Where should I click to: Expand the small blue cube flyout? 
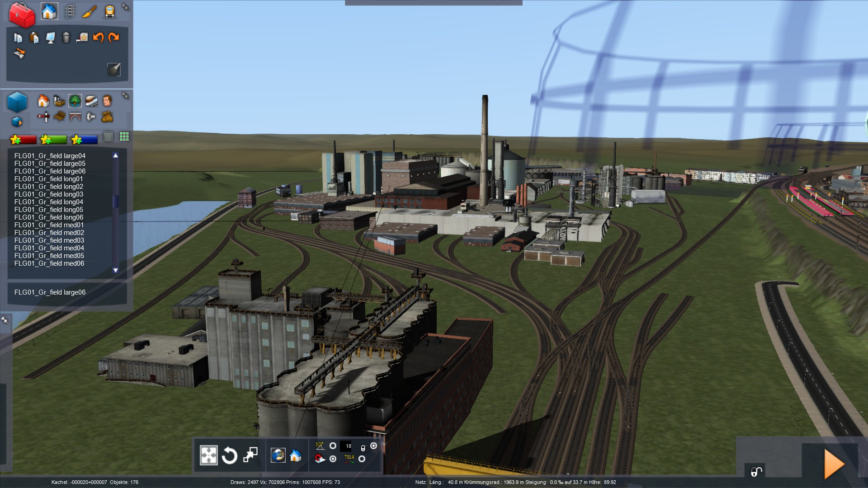tap(17, 122)
